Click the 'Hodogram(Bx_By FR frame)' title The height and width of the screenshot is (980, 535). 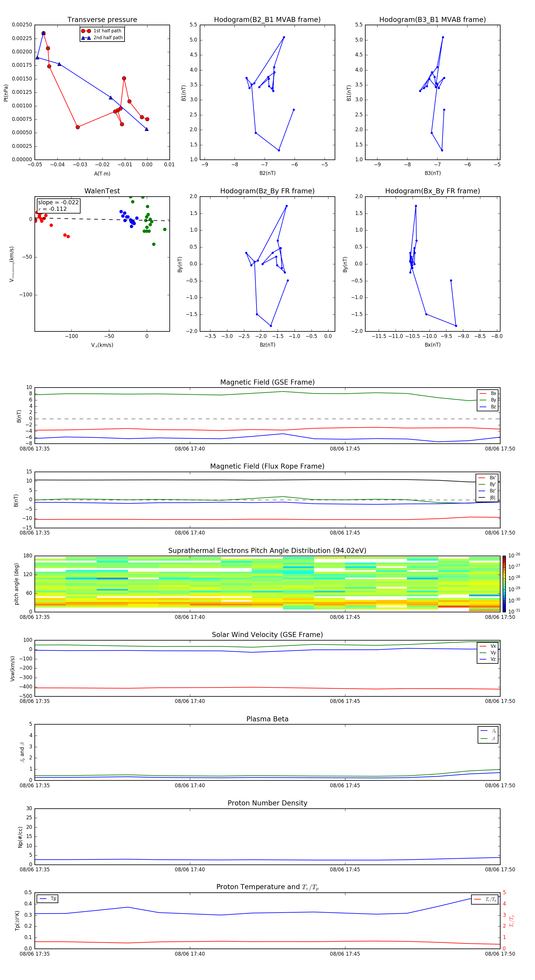point(432,191)
